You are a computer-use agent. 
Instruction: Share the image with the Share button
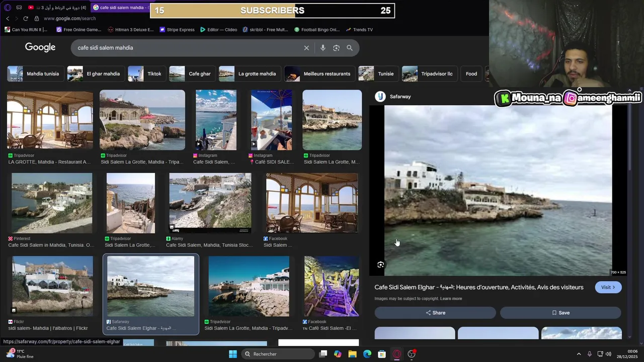pos(435,313)
